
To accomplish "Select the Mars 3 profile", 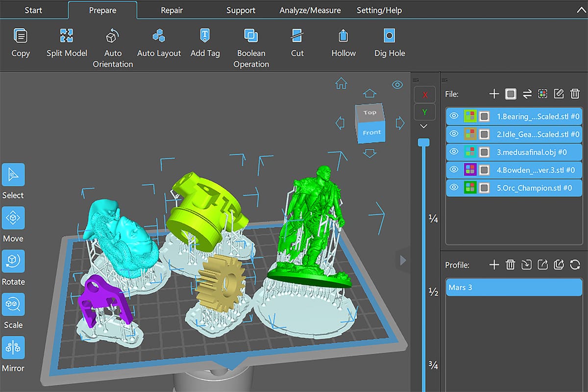I will pyautogui.click(x=514, y=288).
